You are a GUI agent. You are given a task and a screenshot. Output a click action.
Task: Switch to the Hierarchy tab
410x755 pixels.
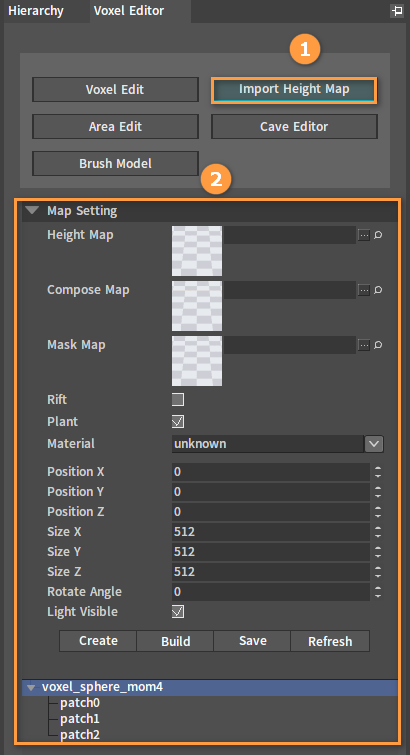(x=36, y=11)
